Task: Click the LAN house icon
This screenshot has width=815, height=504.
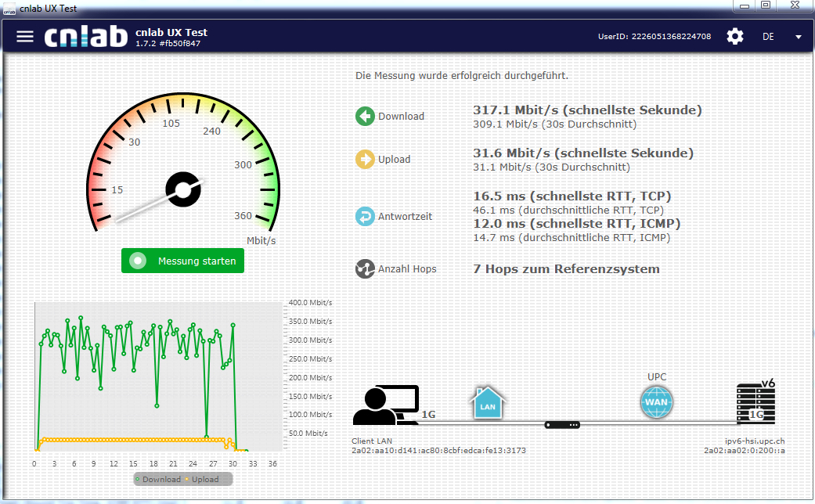Action: (487, 403)
